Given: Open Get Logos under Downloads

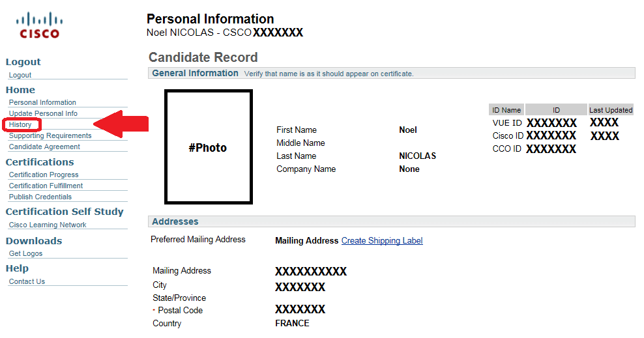Looking at the screenshot, I should click(x=25, y=253).
